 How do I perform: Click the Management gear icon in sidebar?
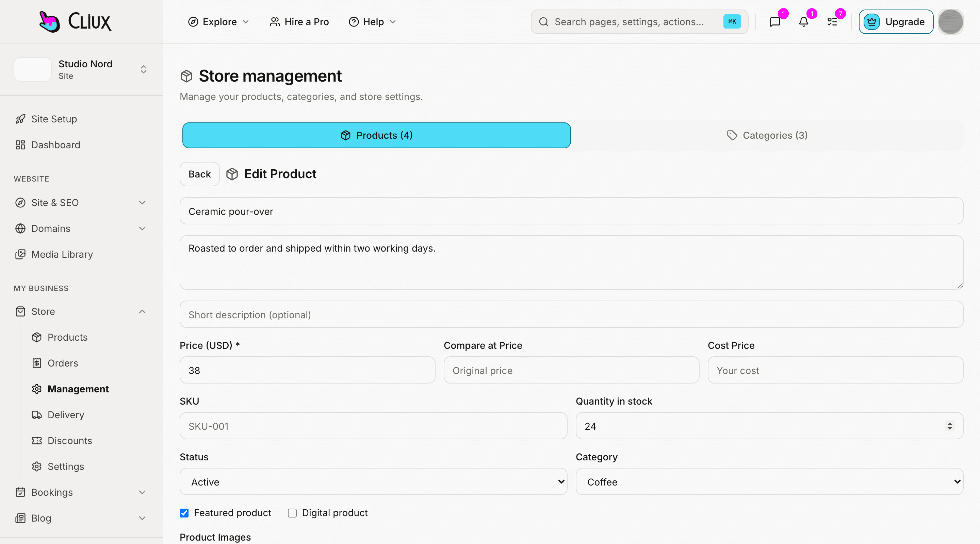pos(36,389)
